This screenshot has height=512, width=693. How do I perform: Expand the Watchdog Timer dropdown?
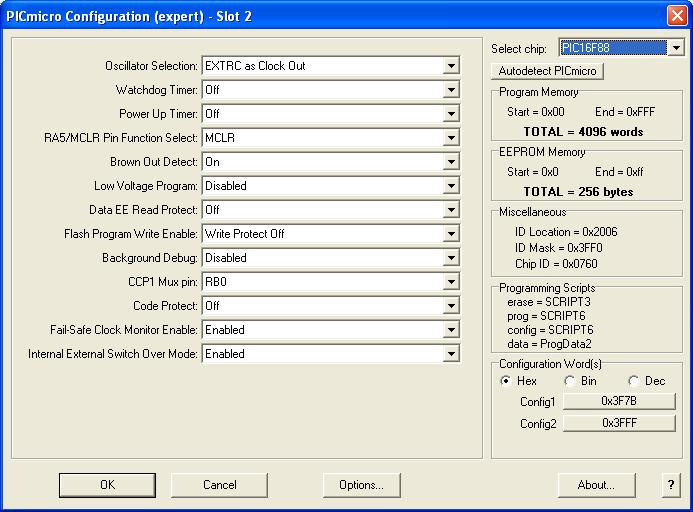point(451,90)
